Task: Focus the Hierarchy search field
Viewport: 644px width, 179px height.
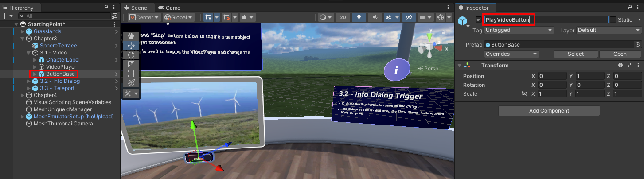Action: pyautogui.click(x=64, y=16)
